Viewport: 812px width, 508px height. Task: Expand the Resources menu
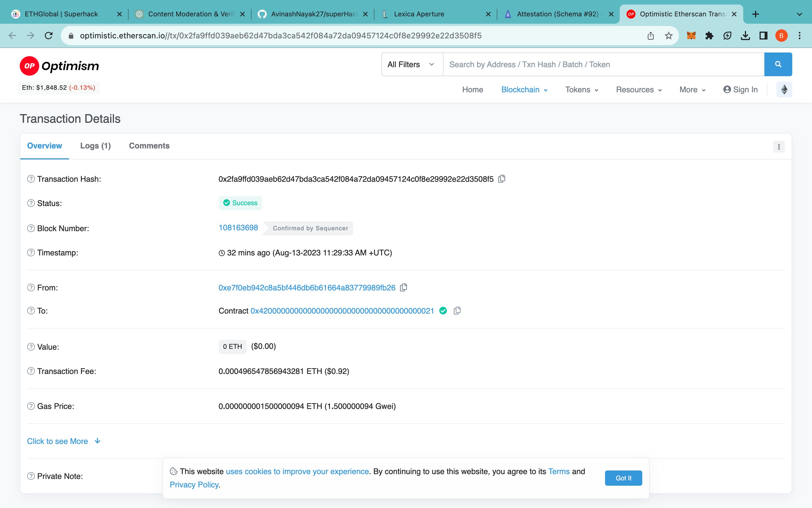click(639, 90)
